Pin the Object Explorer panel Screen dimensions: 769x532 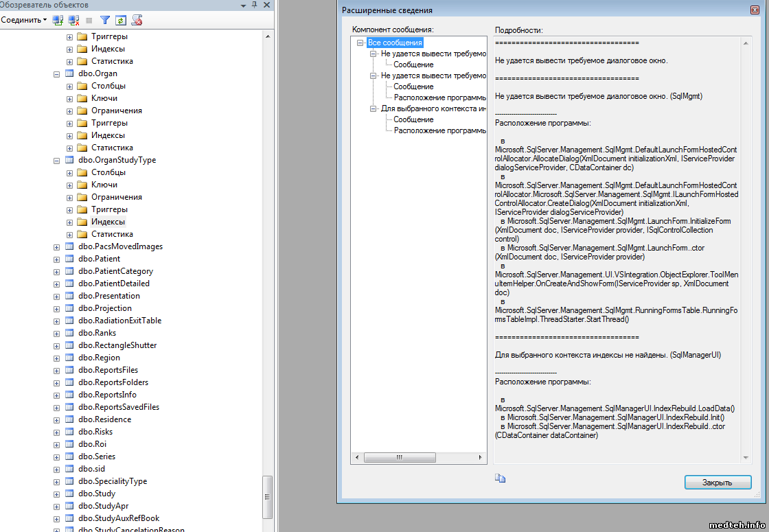coord(255,5)
